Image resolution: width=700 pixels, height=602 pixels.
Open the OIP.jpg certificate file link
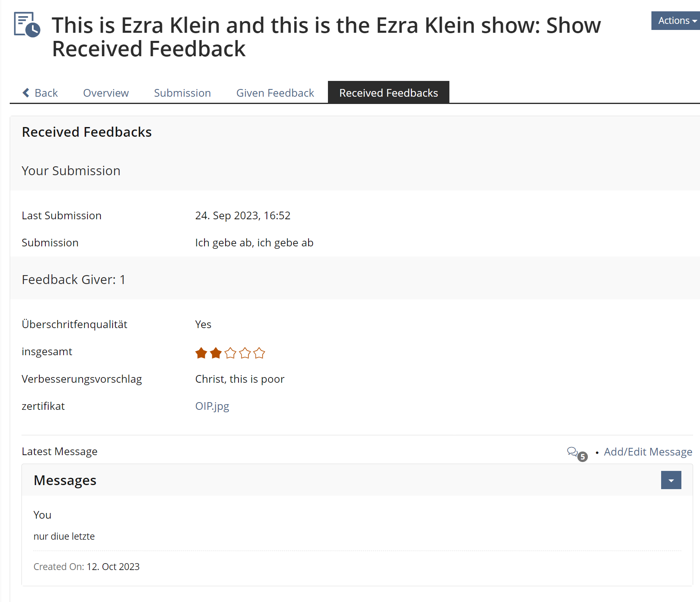pyautogui.click(x=212, y=406)
